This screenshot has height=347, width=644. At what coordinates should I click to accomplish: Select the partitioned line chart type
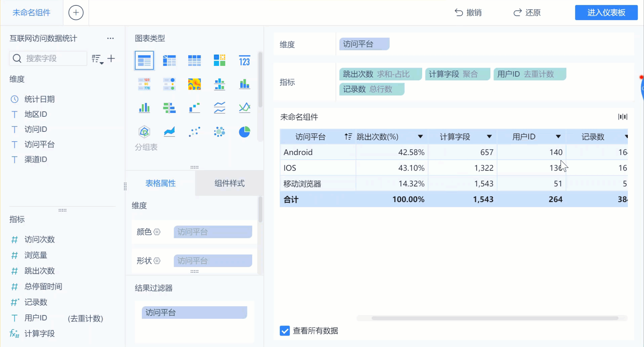219,108
